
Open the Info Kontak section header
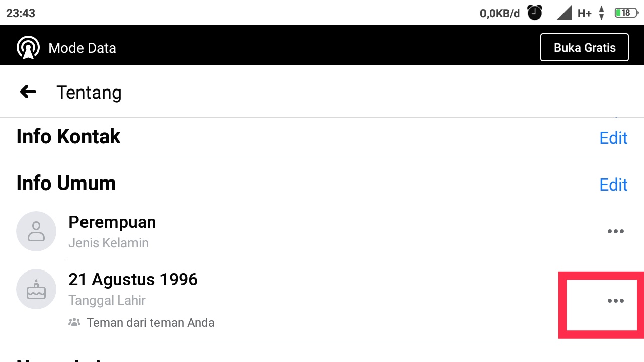coord(68,136)
